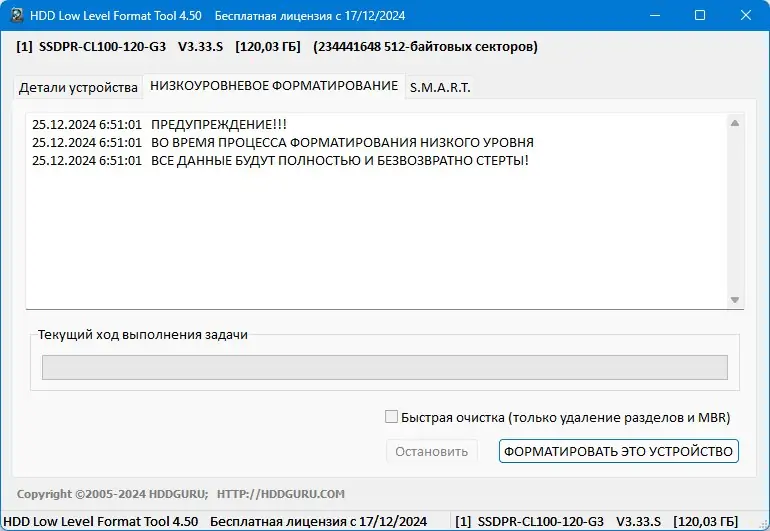Click the HDD Low Level Format Tool app icon
The width and height of the screenshot is (770, 531).
(17, 15)
